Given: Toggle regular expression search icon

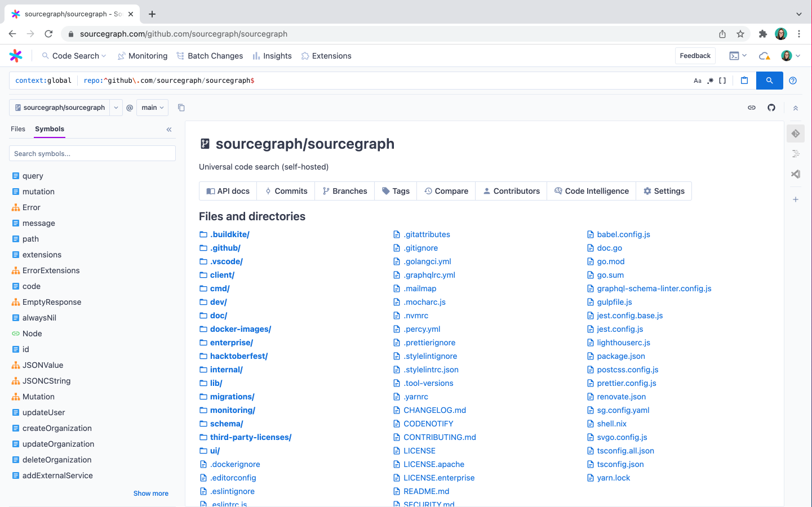Looking at the screenshot, I should tap(711, 81).
